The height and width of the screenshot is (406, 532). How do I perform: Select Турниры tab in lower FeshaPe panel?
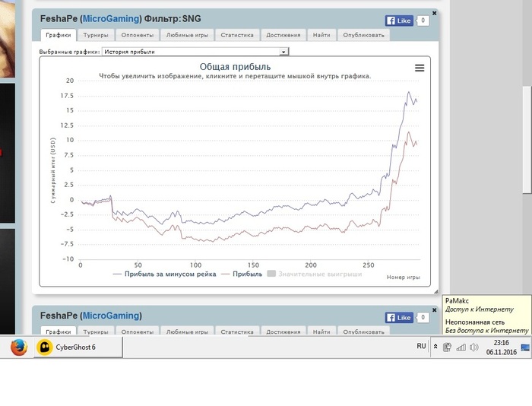coord(96,331)
